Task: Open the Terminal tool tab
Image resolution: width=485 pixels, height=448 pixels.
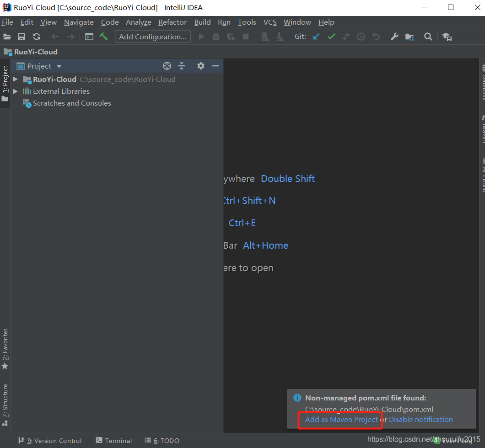Action: pyautogui.click(x=114, y=441)
